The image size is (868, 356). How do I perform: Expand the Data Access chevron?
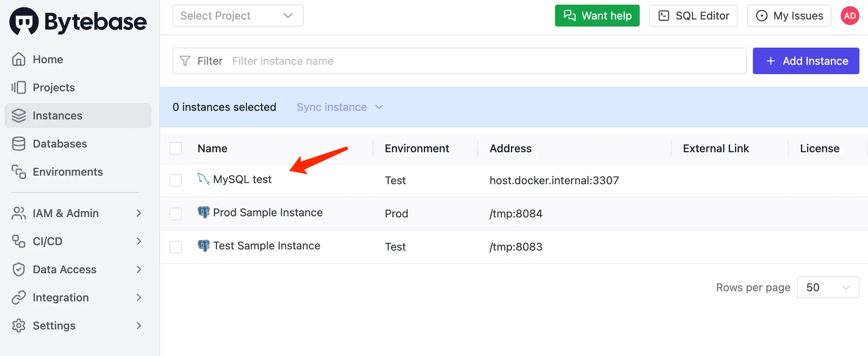coord(139,269)
